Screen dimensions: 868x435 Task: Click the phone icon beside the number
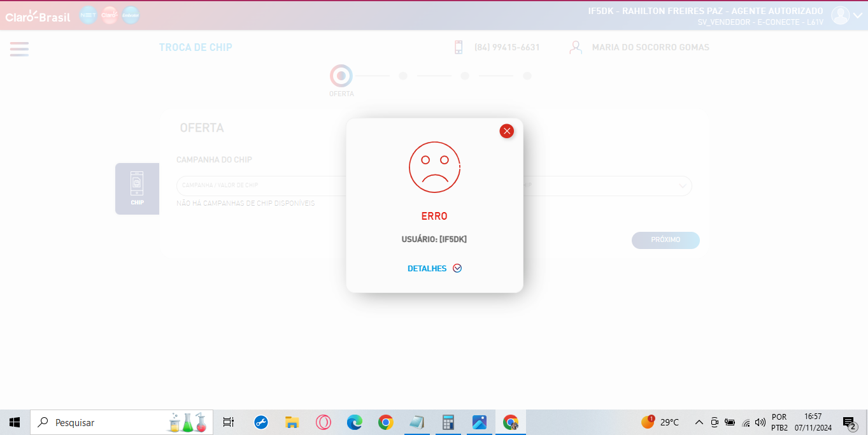pos(459,47)
